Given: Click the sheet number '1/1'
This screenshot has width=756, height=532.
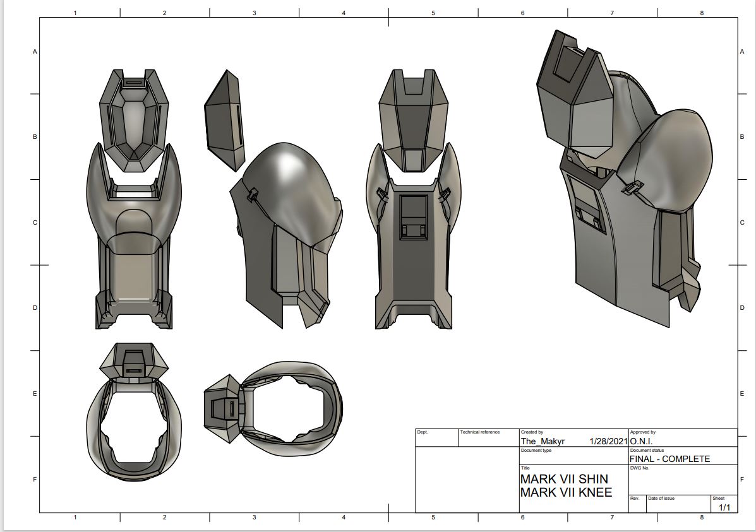Looking at the screenshot, I should (724, 507).
